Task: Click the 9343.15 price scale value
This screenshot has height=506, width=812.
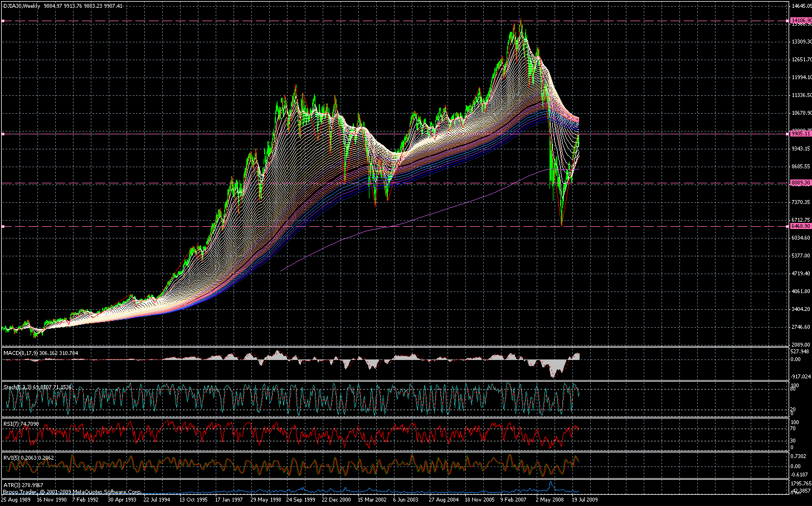Action: coord(801,148)
